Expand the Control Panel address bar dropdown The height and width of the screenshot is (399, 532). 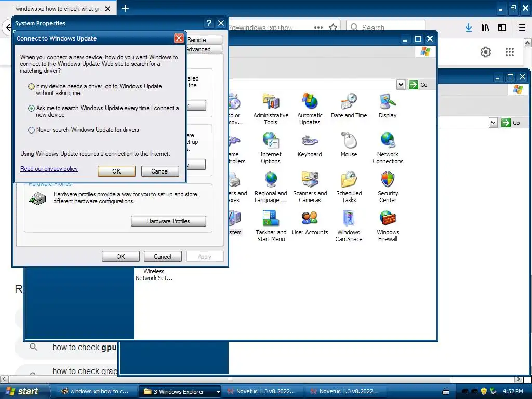coord(401,85)
